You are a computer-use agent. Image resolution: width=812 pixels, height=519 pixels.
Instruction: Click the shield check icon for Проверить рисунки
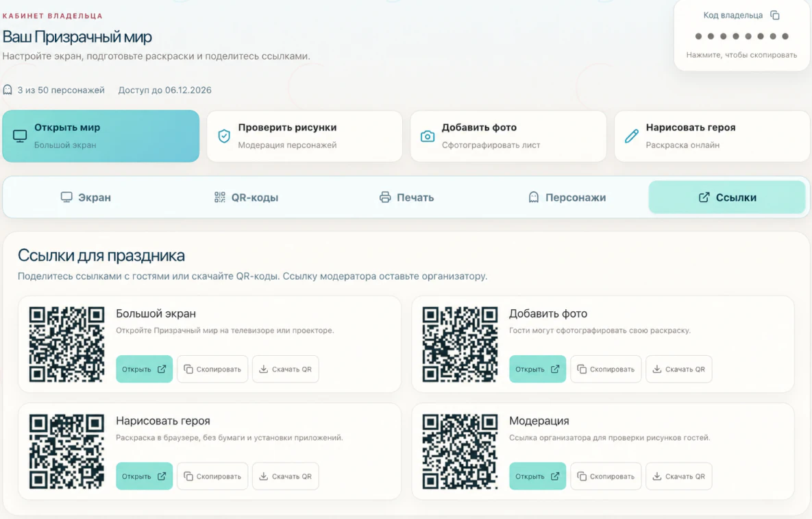coord(223,136)
